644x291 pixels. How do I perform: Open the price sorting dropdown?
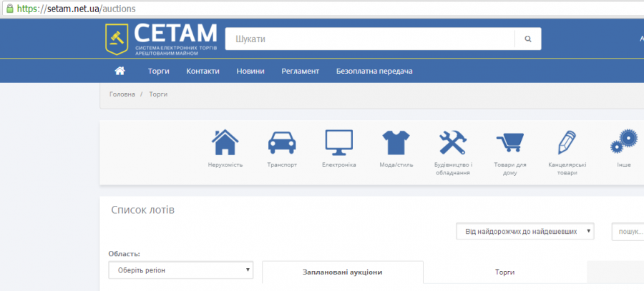coord(525,231)
